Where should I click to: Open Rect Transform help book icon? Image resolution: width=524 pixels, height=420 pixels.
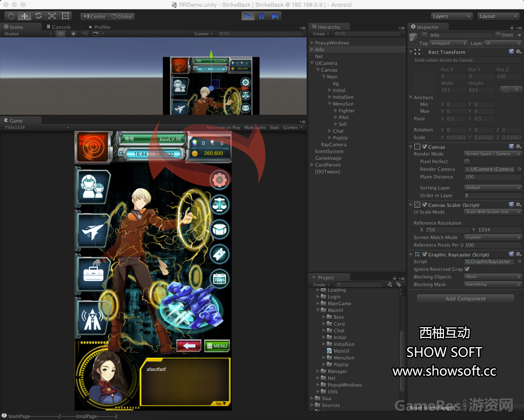click(x=511, y=52)
